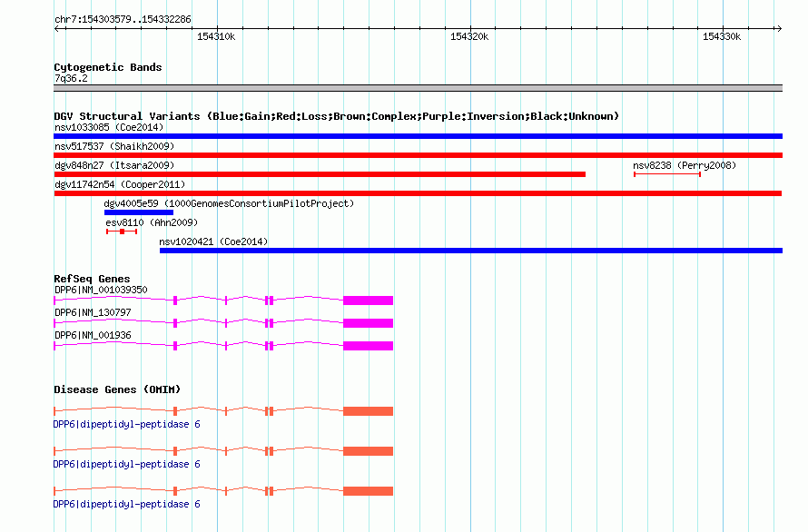
Task: Open the DPP6|NM_001039350 transcript label
Action: coord(101,290)
